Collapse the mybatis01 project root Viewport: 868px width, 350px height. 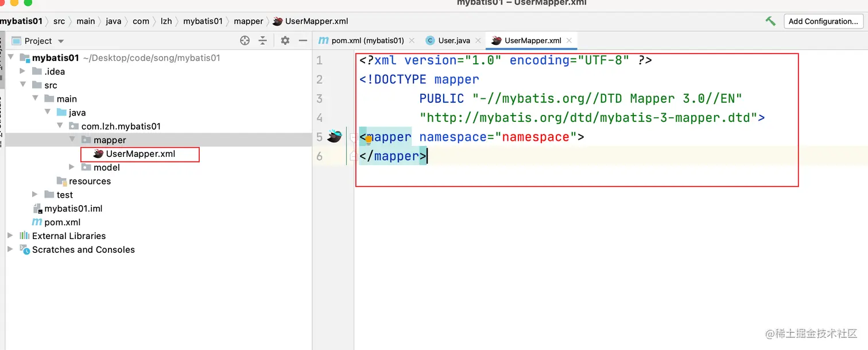10,57
